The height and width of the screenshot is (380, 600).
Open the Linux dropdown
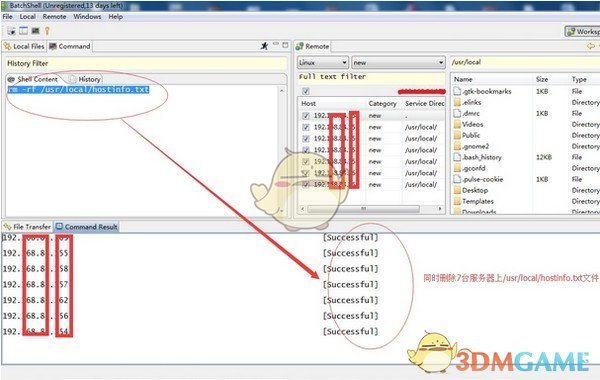(x=323, y=62)
